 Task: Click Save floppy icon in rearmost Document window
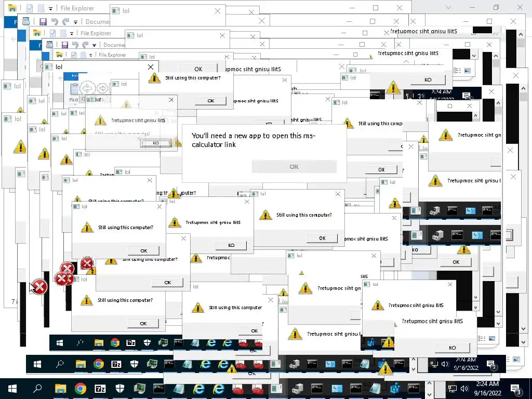pos(43,22)
